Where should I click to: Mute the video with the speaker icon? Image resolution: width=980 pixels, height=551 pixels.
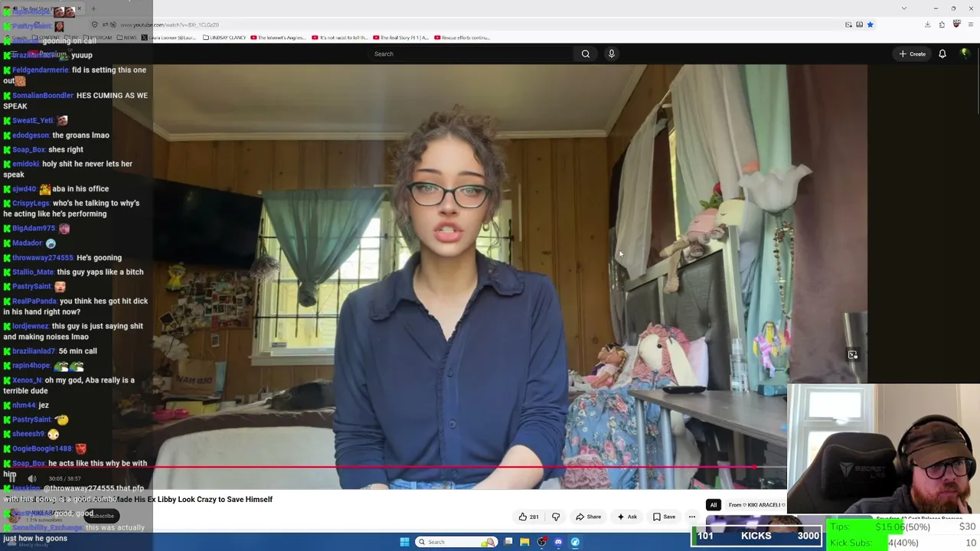coord(32,479)
